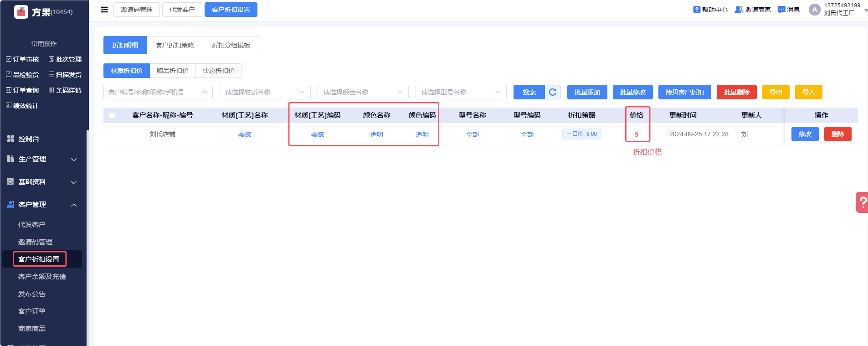Screen dimensions: 868x346
Task: Open the color name dropdown
Action: tap(363, 92)
